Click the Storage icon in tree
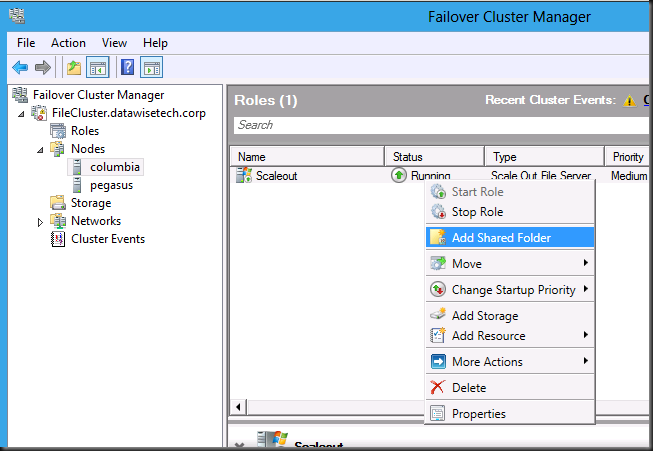 click(58, 203)
